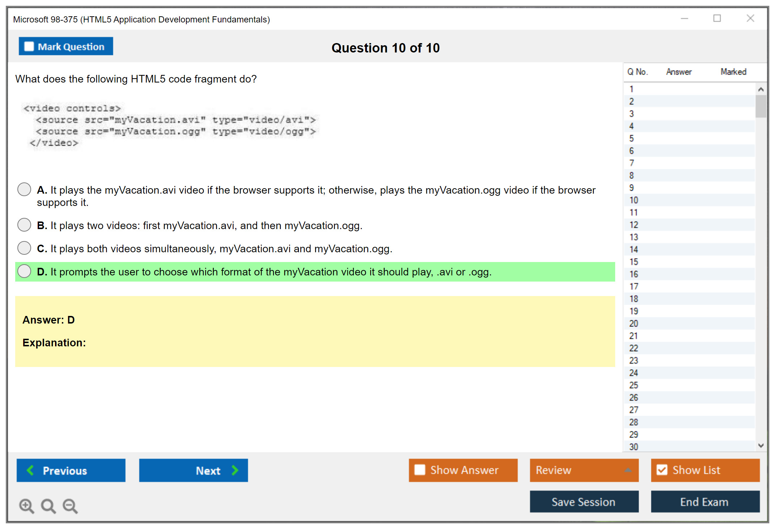
Task: Click the green left arrow on Previous
Action: pyautogui.click(x=30, y=470)
